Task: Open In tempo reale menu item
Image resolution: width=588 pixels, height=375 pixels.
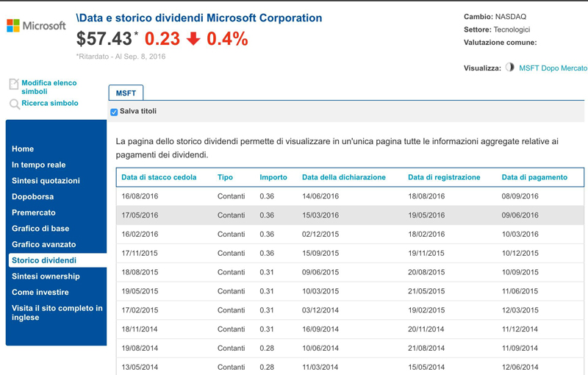Action: click(39, 165)
